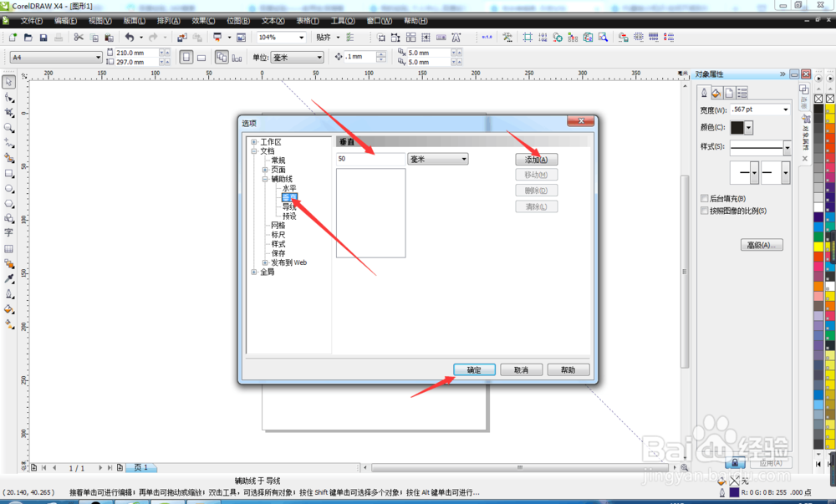The image size is (836, 504).
Task: Select the Polygon tool in toolbox
Action: coord(9,203)
